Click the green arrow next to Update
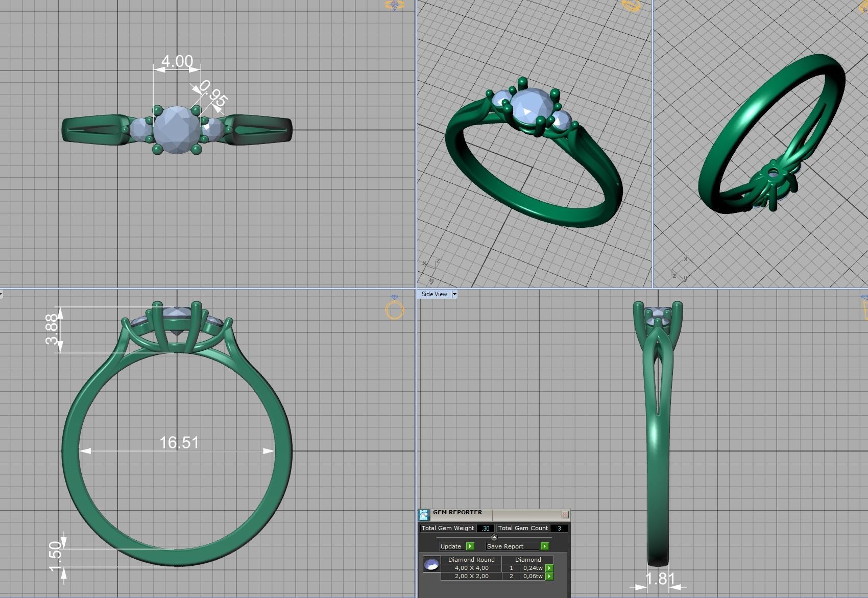 pyautogui.click(x=470, y=546)
